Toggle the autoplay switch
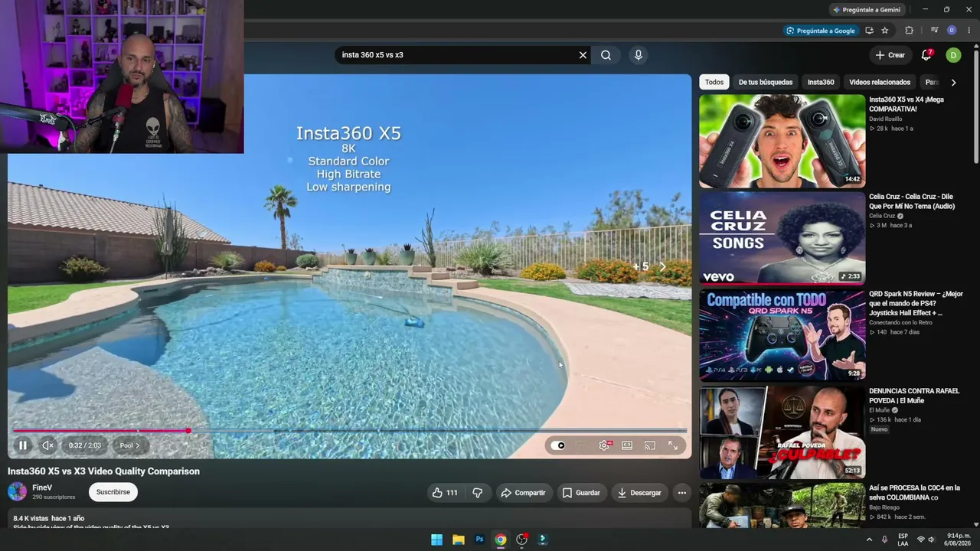The height and width of the screenshot is (551, 980). pyautogui.click(x=558, y=445)
